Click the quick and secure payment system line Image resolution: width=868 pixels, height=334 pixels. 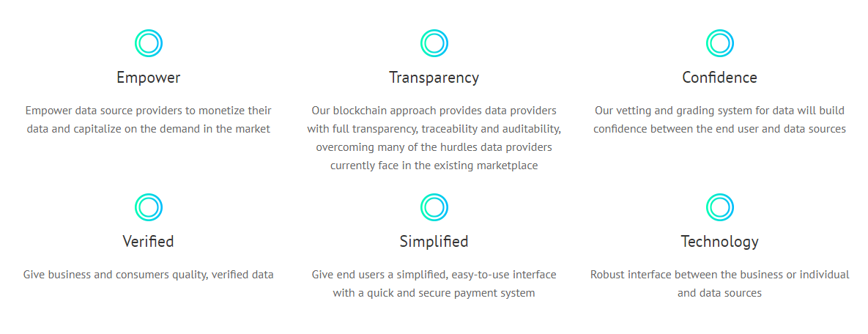click(x=434, y=293)
